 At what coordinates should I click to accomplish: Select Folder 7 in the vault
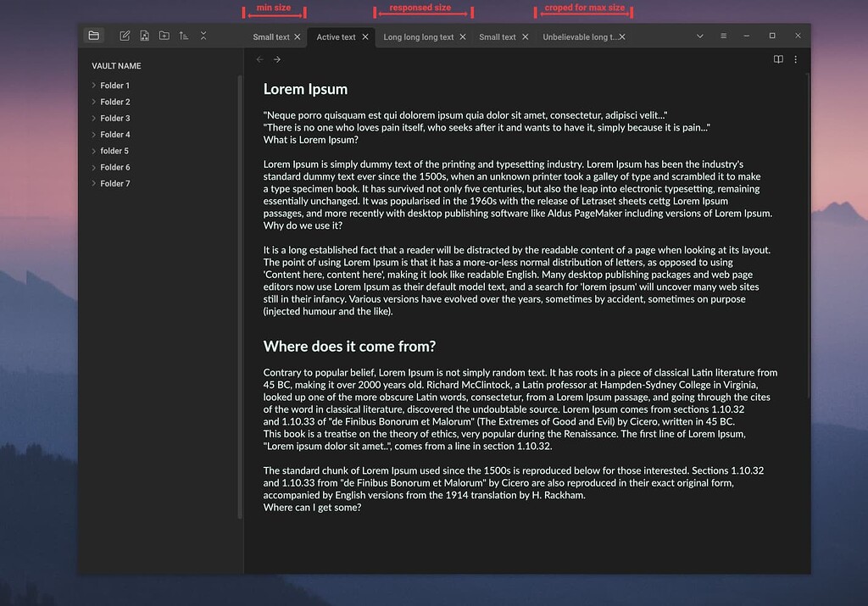114,183
